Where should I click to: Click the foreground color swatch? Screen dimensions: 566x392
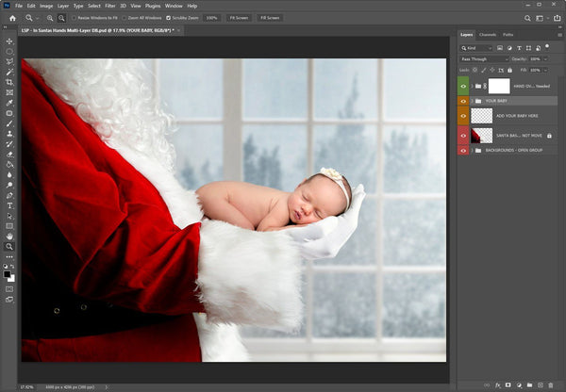8,274
